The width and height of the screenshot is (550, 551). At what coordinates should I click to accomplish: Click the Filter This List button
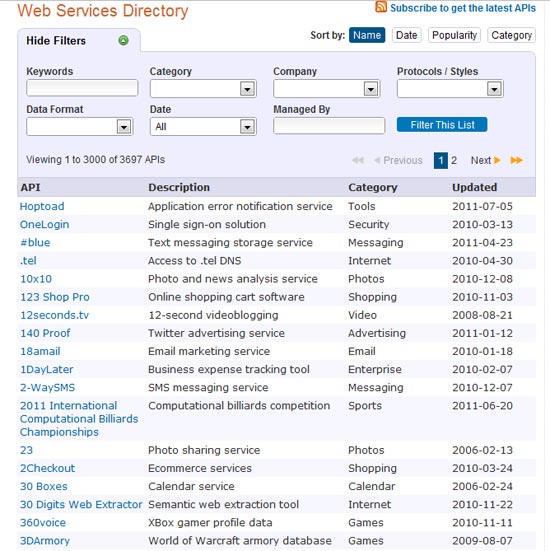click(442, 125)
